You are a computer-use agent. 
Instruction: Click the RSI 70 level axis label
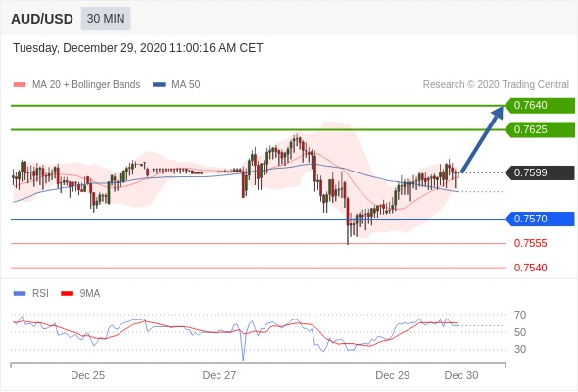(x=520, y=315)
